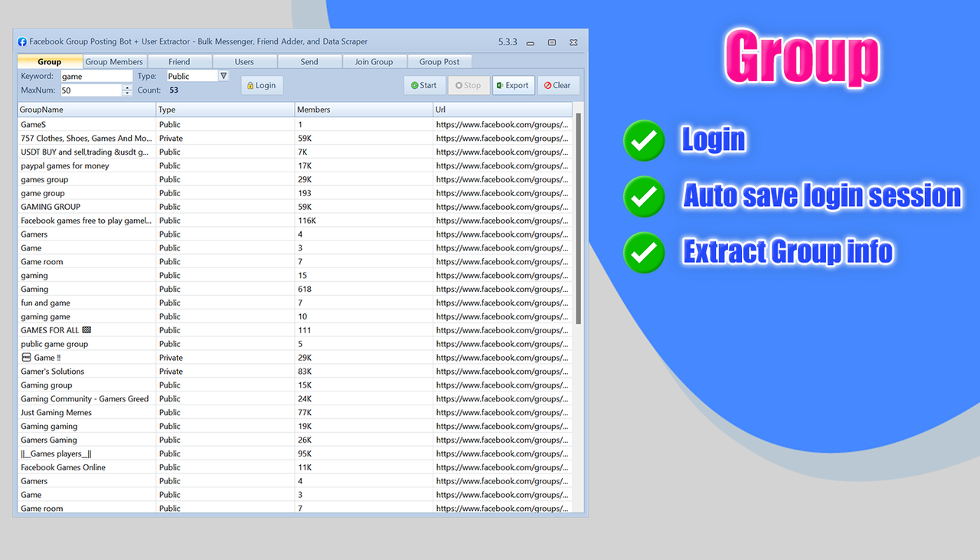Select the 'Gaming' row with 618 members
Image resolution: width=980 pixels, height=560 pixels.
click(x=295, y=289)
